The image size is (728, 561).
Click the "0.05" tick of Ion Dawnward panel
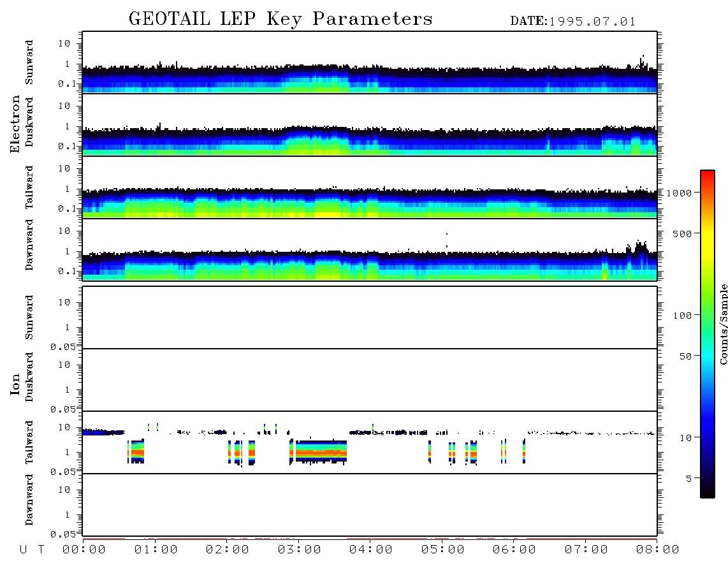[62, 534]
